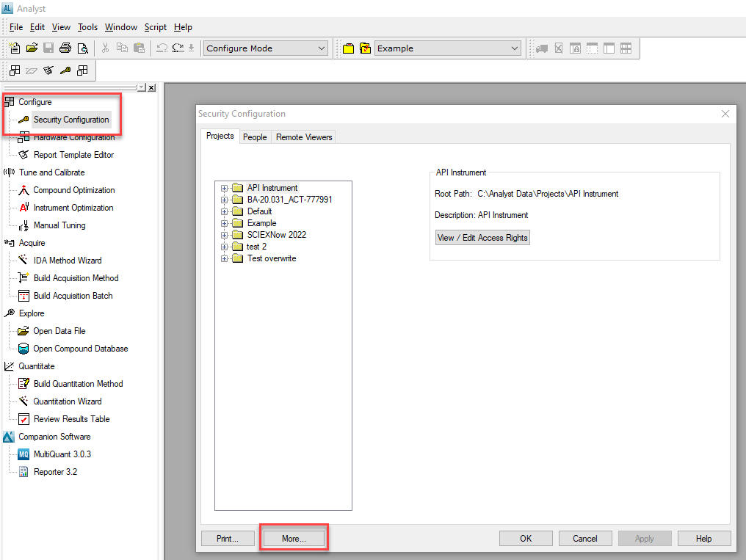
Task: Click the Print toolbar icon
Action: pos(65,48)
